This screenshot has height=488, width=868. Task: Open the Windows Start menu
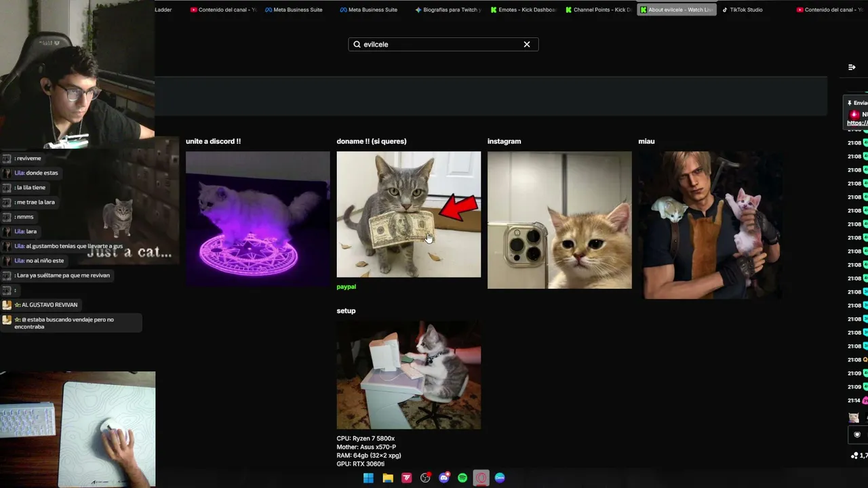coord(368,478)
